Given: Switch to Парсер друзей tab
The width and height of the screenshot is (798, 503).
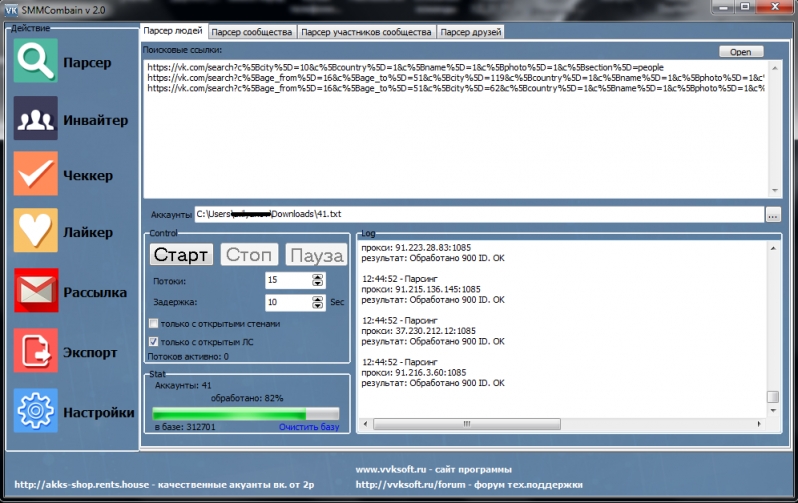Looking at the screenshot, I should click(471, 32).
